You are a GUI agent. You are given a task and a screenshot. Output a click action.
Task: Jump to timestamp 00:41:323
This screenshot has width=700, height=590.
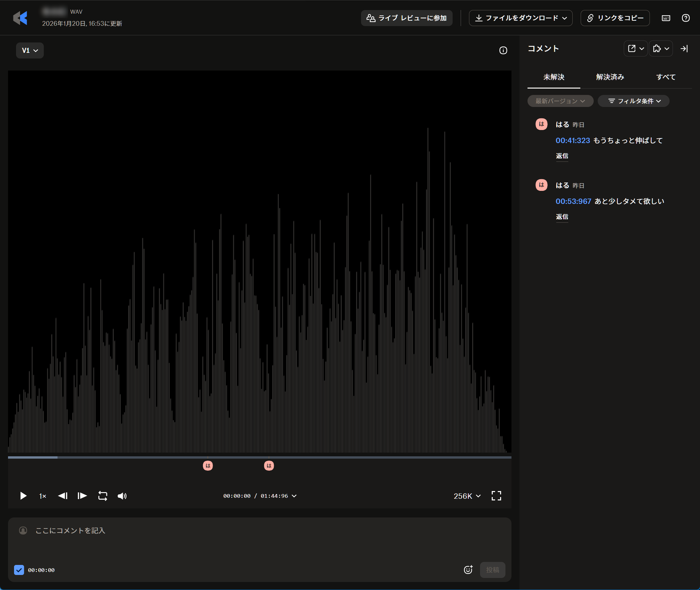coord(573,140)
